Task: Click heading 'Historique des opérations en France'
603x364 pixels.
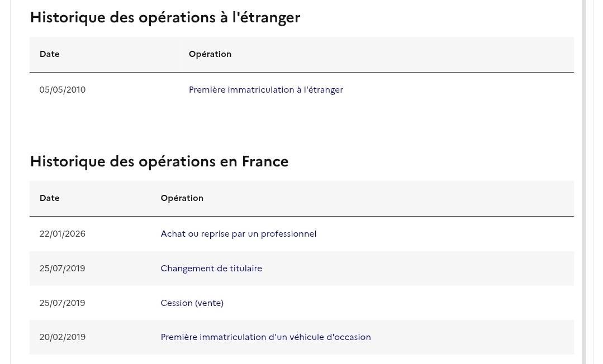Action: 159,161
